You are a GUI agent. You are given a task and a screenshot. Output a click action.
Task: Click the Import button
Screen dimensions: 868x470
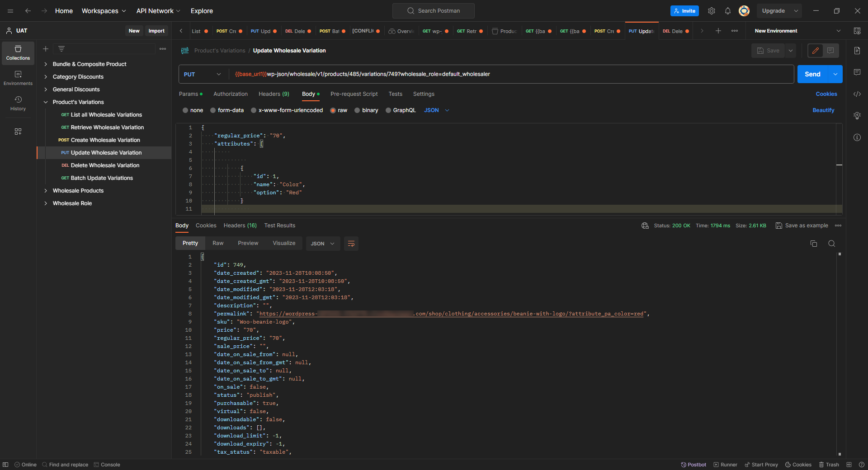(156, 31)
